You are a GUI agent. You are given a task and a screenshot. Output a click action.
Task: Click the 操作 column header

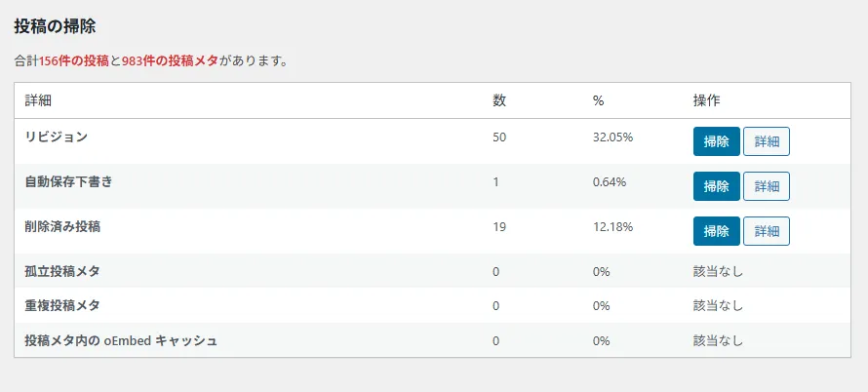pyautogui.click(x=706, y=100)
